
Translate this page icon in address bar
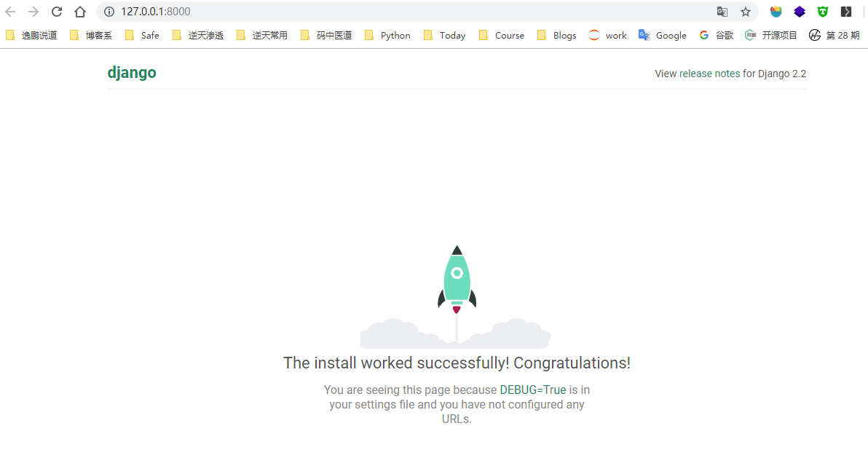point(722,12)
